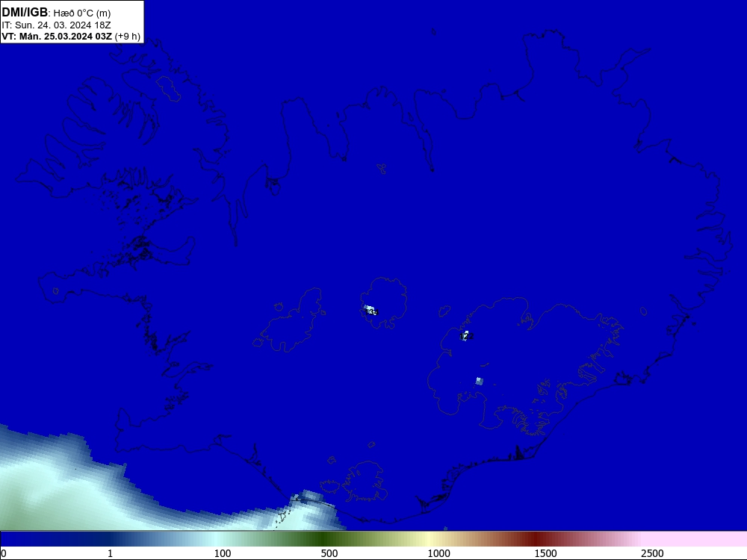The image size is (747, 560).
Task: Click the '1000' label on color scale
Action: 438,553
